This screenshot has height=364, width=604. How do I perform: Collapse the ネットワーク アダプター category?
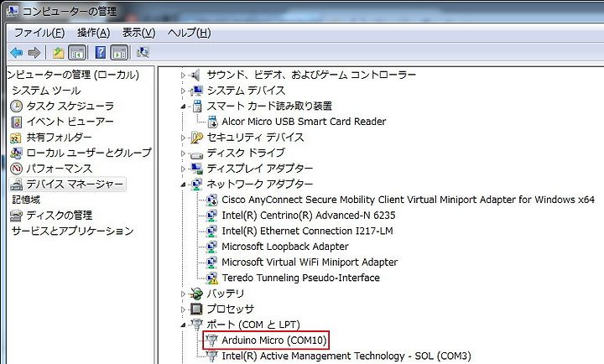tap(184, 185)
